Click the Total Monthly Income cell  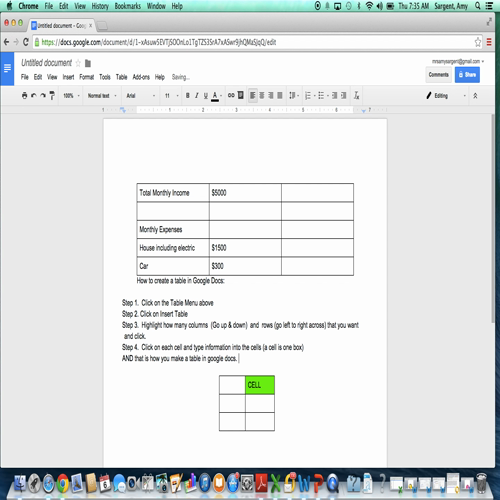(x=173, y=193)
